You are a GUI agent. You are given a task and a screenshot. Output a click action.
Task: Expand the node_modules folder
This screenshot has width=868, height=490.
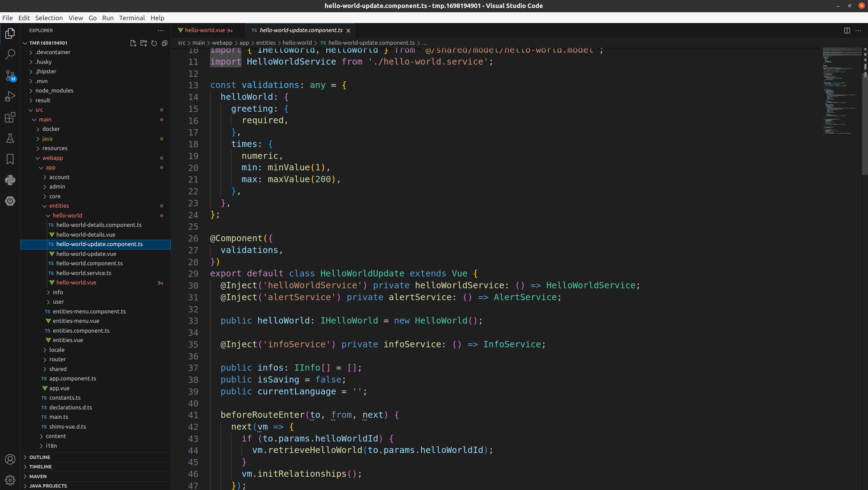[x=54, y=90]
